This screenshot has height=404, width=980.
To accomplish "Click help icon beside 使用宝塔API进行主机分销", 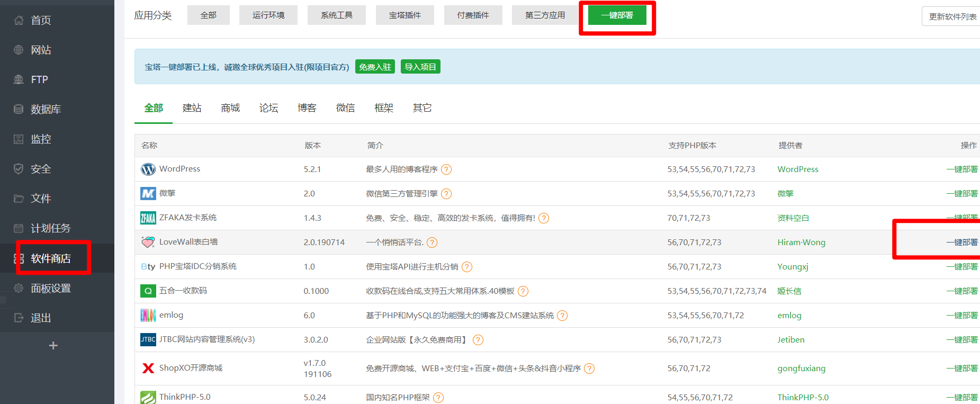I will tap(467, 267).
